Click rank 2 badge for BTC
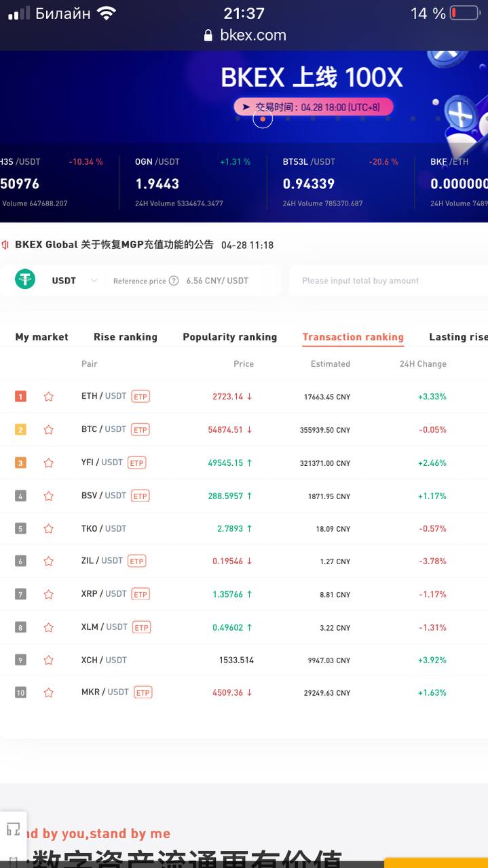The width and height of the screenshot is (488, 868). [x=21, y=430]
